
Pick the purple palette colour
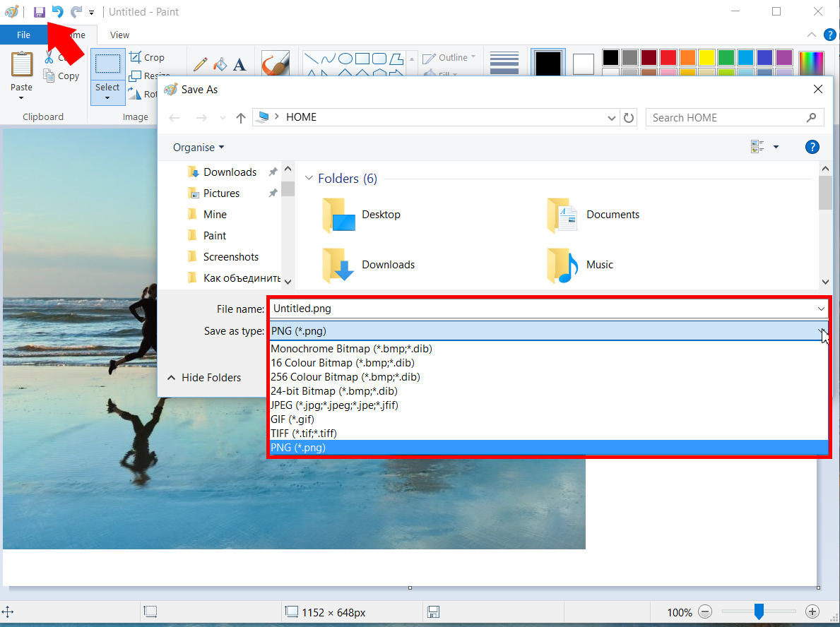coord(783,56)
